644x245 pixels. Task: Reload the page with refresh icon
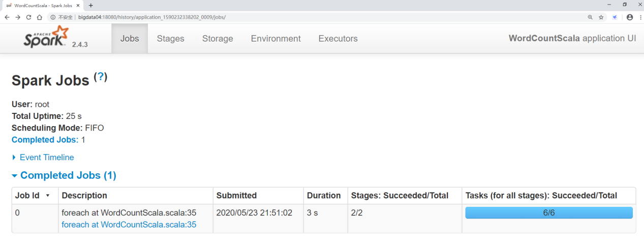click(x=28, y=17)
